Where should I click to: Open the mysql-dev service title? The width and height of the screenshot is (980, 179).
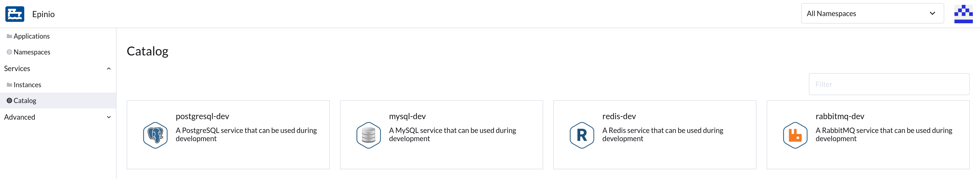click(407, 117)
